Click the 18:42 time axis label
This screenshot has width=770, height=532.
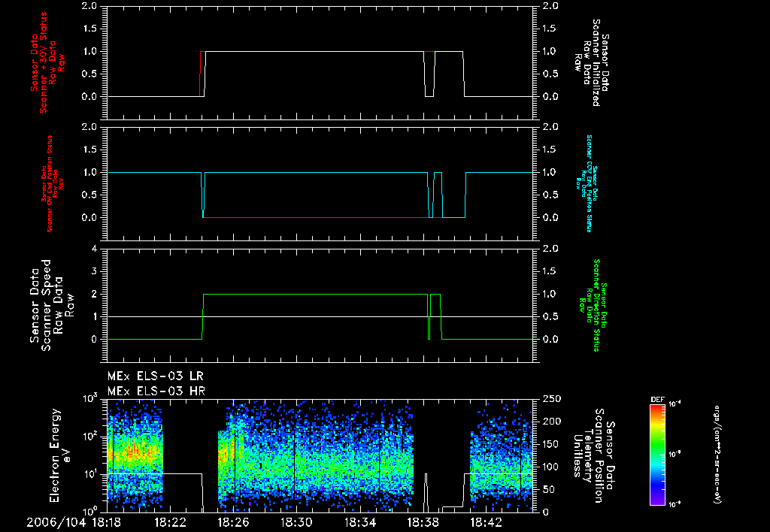(x=487, y=522)
